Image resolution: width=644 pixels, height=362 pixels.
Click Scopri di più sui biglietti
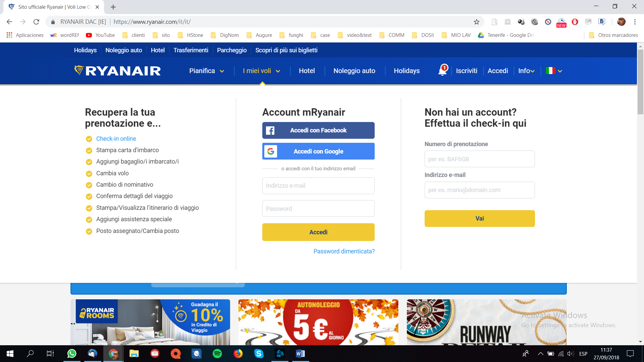(x=286, y=50)
